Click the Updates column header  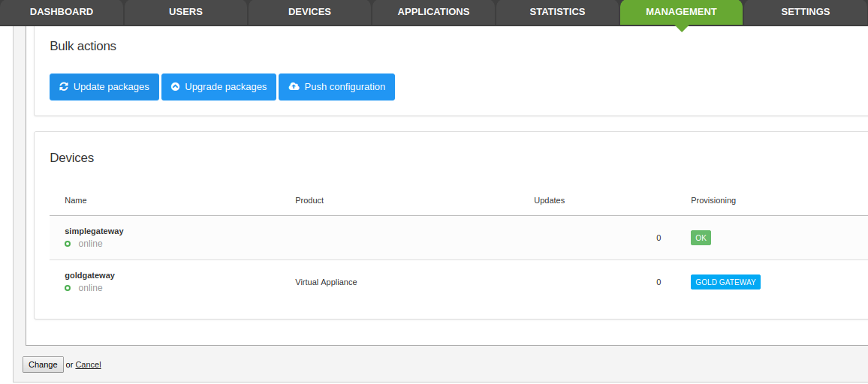coord(549,200)
